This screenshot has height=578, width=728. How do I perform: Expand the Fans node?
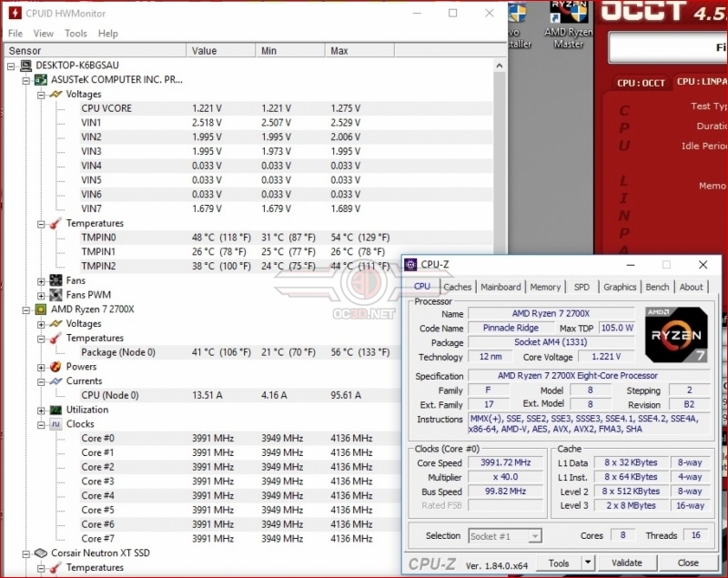pos(41,281)
